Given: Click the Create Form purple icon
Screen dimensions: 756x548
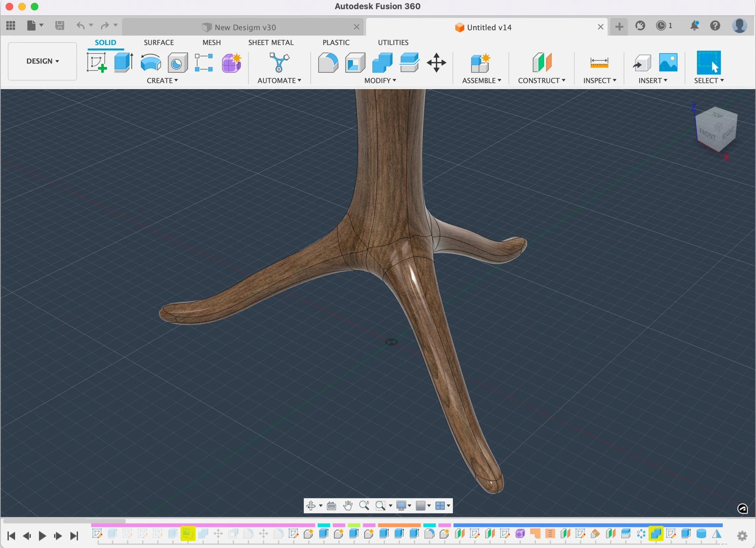Looking at the screenshot, I should click(x=231, y=62).
